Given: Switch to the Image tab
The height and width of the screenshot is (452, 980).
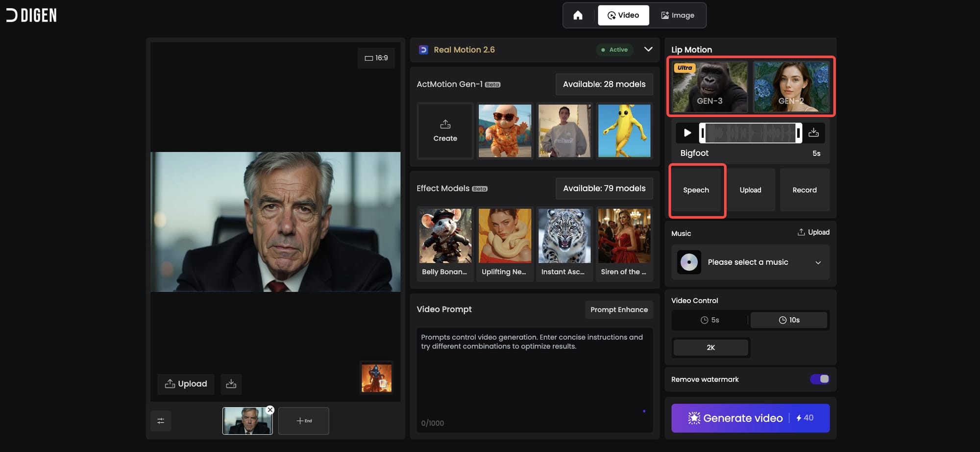Looking at the screenshot, I should [677, 15].
